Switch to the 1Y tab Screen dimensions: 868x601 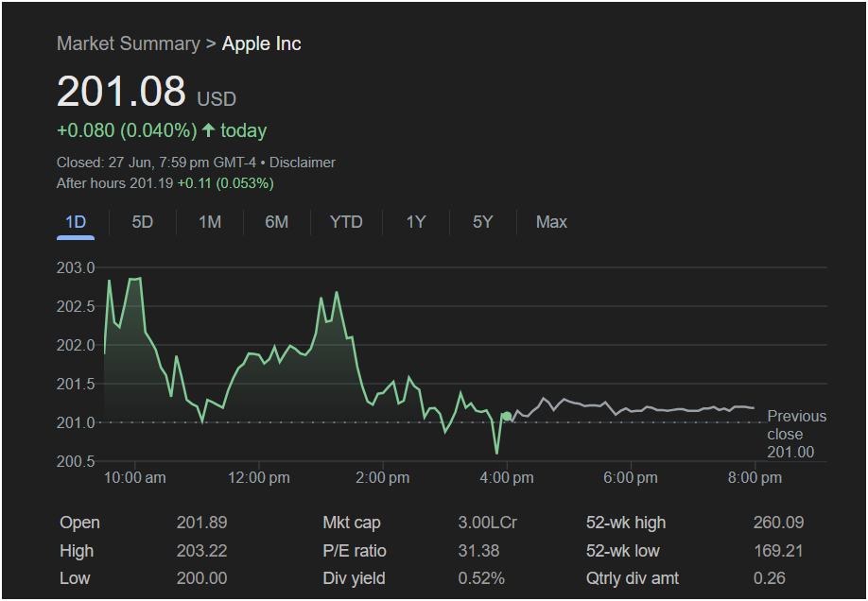point(416,222)
